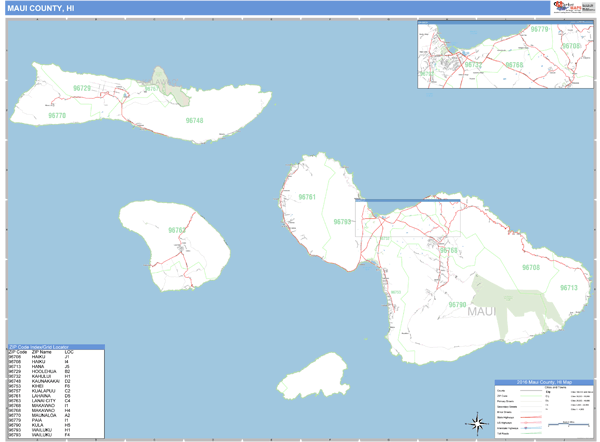
Task: Select the 96790 KULA index row
Action: click(x=41, y=425)
